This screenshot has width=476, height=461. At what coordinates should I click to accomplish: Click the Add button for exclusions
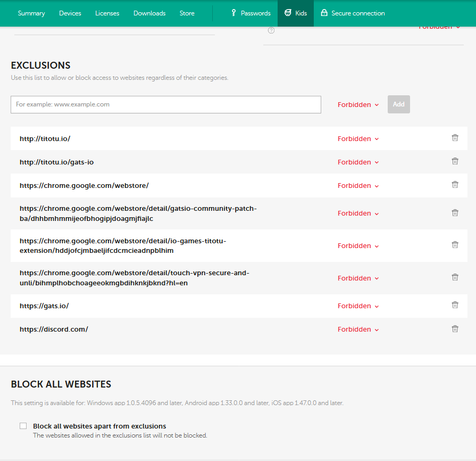(398, 104)
